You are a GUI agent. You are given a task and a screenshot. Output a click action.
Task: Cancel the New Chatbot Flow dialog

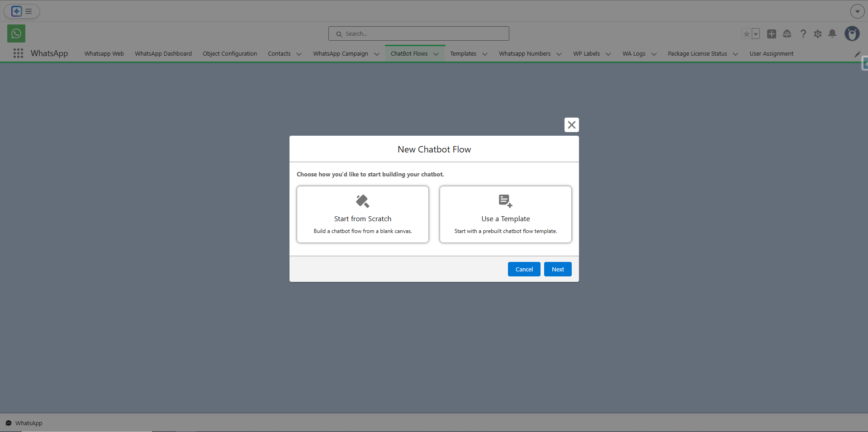pyautogui.click(x=524, y=269)
